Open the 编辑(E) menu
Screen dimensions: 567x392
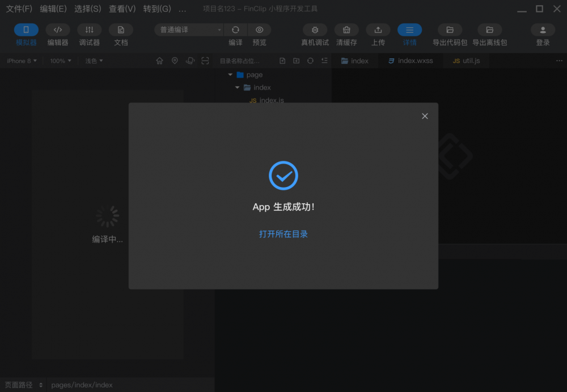(53, 8)
